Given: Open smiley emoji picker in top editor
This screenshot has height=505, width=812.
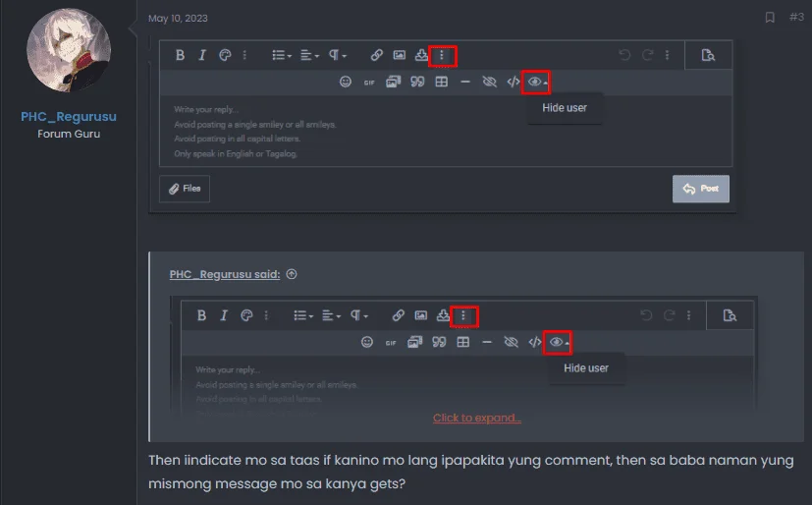Looking at the screenshot, I should (346, 82).
